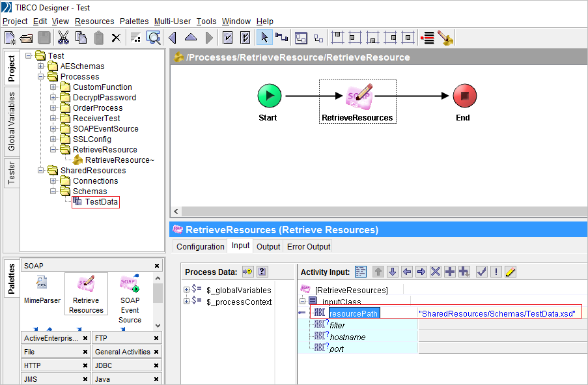Collapse the Schemas folder in the tree
Screen dimensions: 588x385
(53, 191)
